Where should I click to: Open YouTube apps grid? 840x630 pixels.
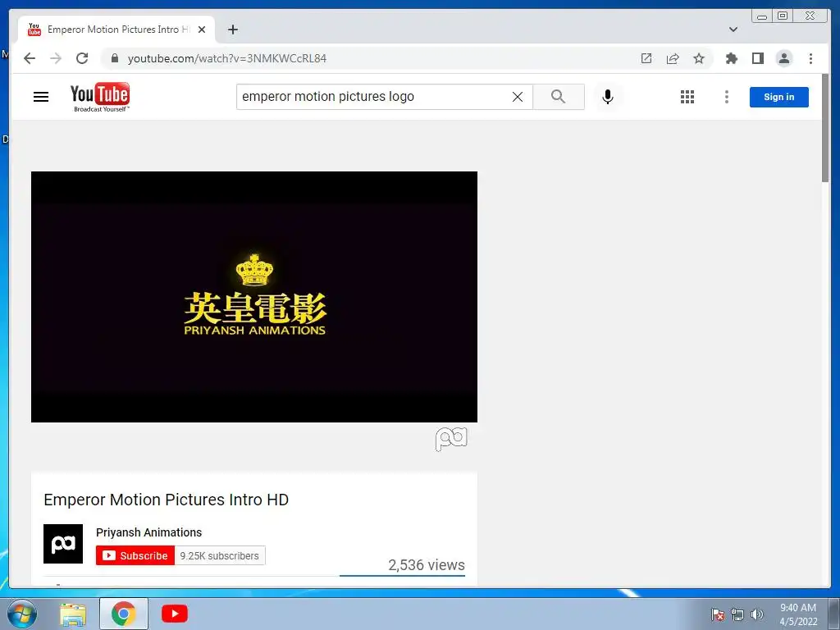click(x=687, y=97)
